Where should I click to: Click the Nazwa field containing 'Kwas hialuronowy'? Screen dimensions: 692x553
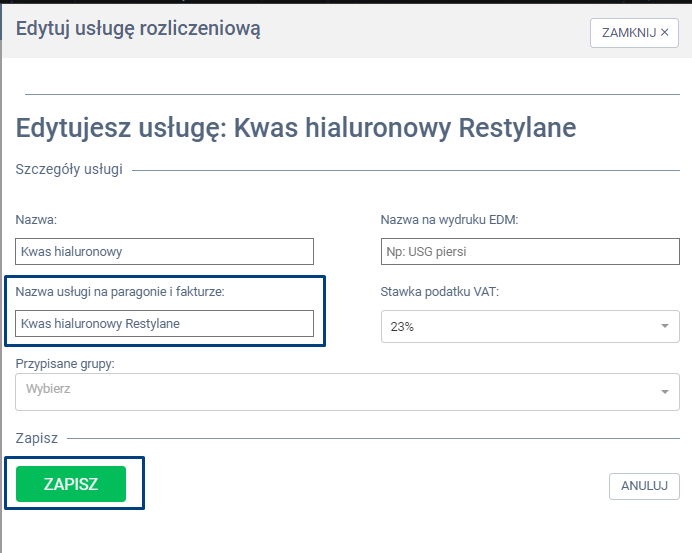(x=165, y=251)
